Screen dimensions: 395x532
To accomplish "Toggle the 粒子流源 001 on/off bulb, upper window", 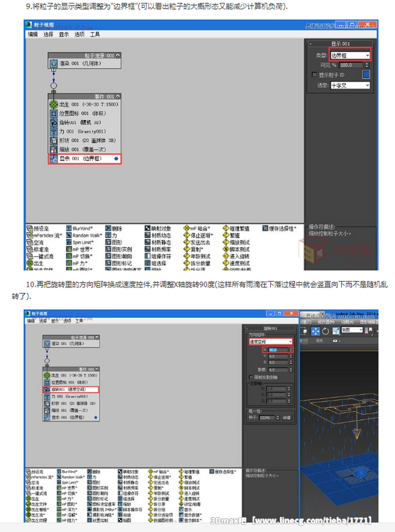I will click(118, 55).
